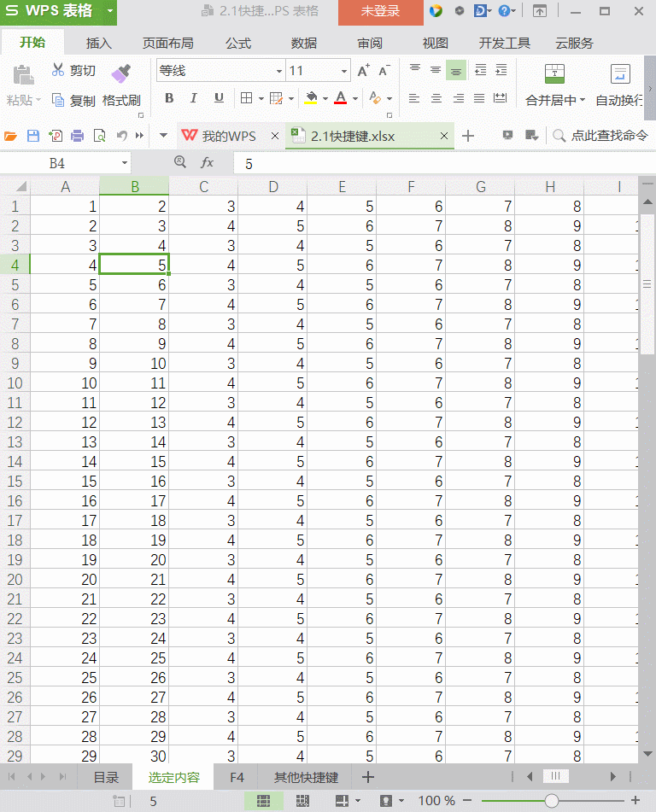Image resolution: width=656 pixels, height=812 pixels.
Task: Click the Merge and Center icon
Action: pos(554,74)
